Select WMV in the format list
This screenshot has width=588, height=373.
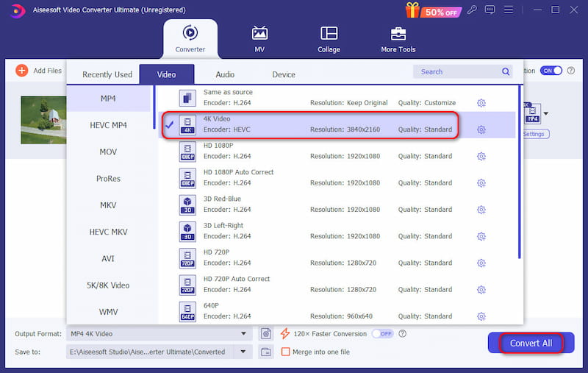tap(108, 312)
